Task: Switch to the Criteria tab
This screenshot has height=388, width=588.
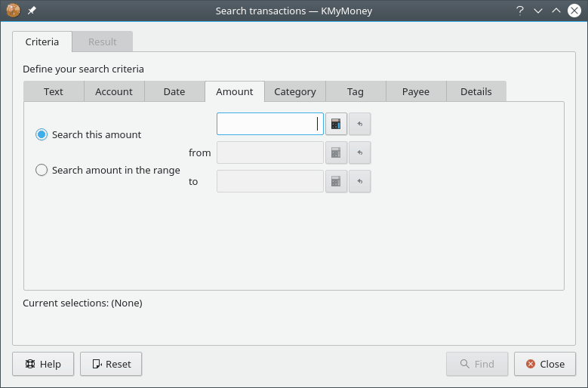Action: coord(42,42)
